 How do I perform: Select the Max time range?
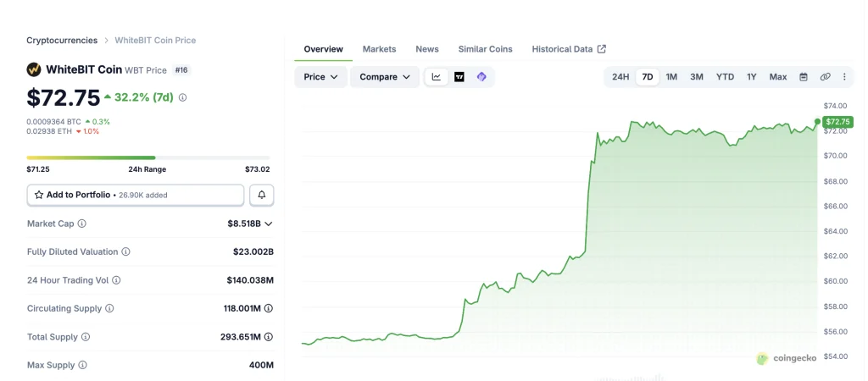(778, 77)
